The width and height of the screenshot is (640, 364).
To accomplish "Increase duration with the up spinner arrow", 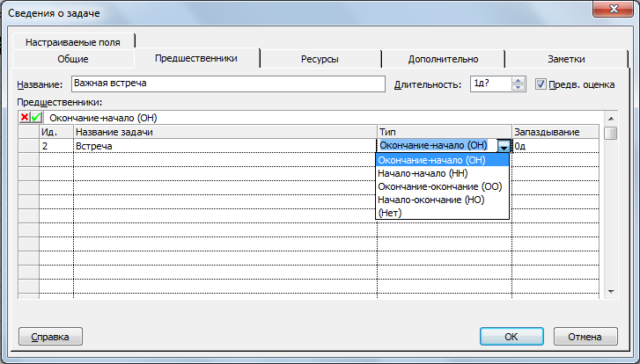I will 518,80.
